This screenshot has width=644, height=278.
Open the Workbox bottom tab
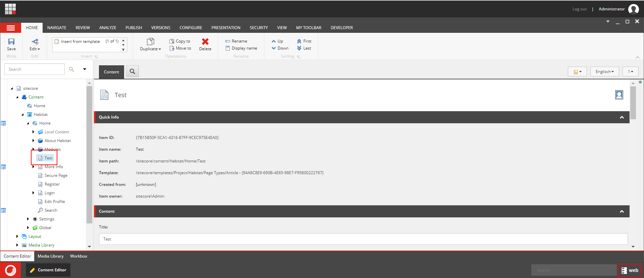(x=78, y=256)
